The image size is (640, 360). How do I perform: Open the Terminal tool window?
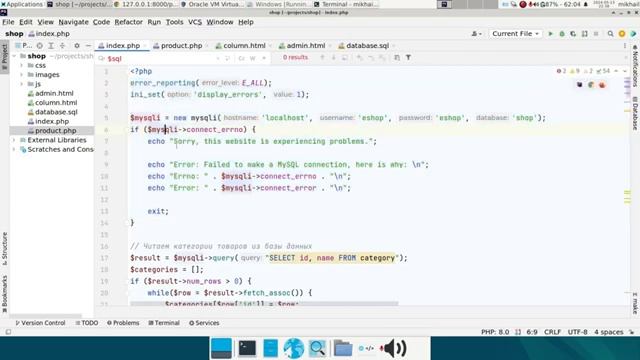(164, 323)
